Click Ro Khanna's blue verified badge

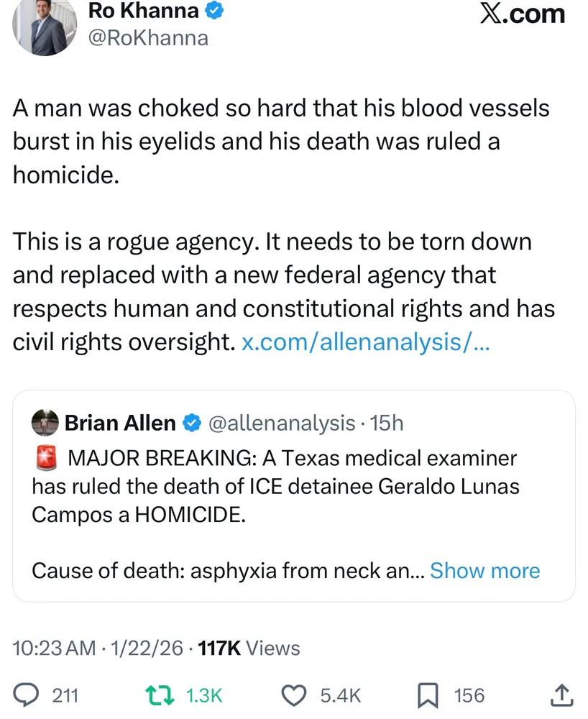click(215, 11)
